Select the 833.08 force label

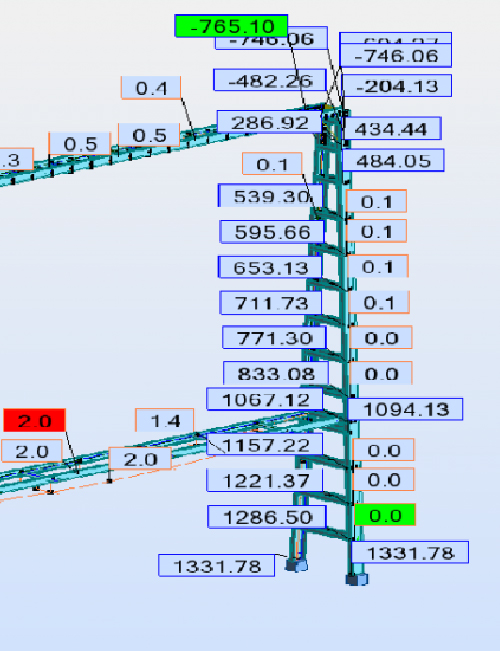(x=276, y=373)
